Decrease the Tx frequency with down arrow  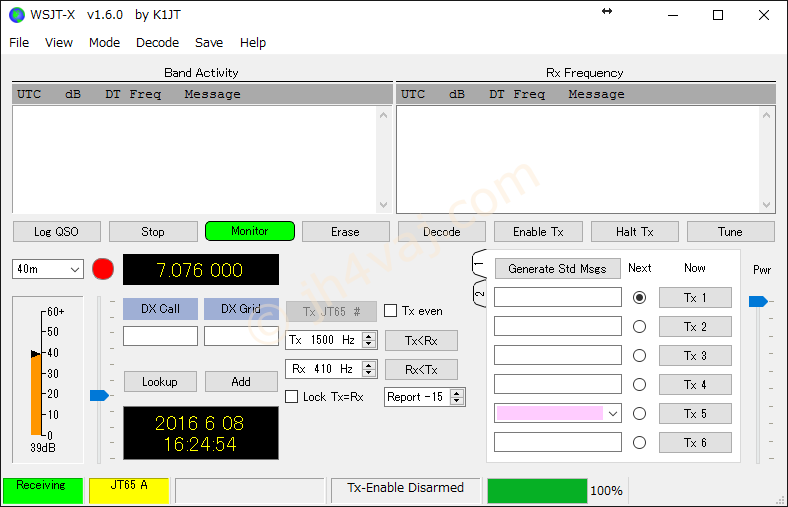point(369,344)
